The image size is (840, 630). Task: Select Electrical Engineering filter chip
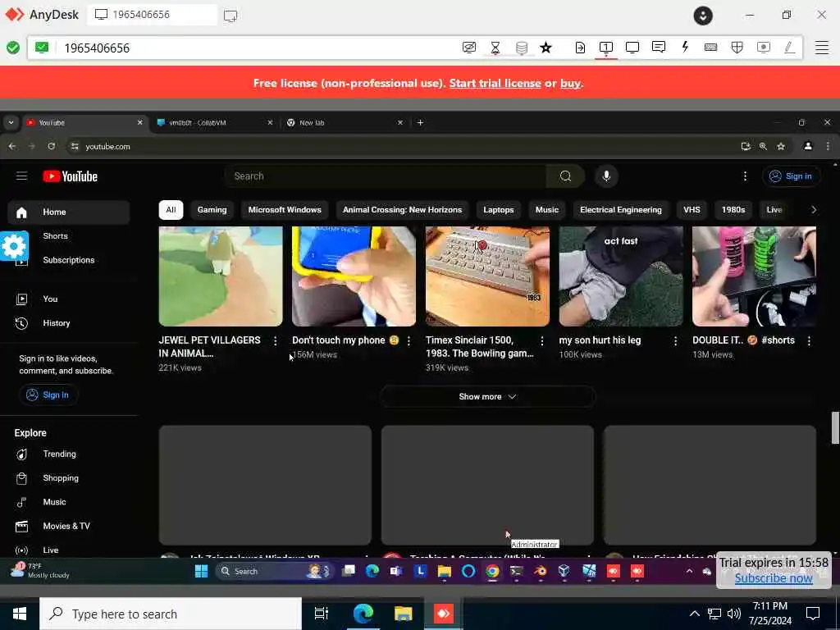tap(621, 210)
